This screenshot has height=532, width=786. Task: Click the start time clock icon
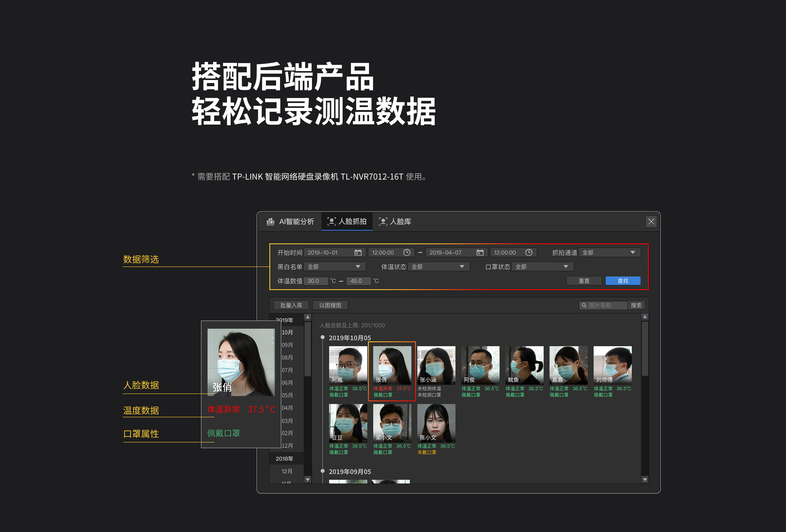click(x=407, y=252)
